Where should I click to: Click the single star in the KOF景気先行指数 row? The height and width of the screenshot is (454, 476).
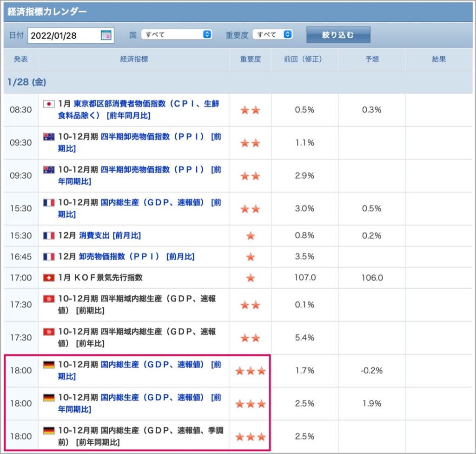251,278
